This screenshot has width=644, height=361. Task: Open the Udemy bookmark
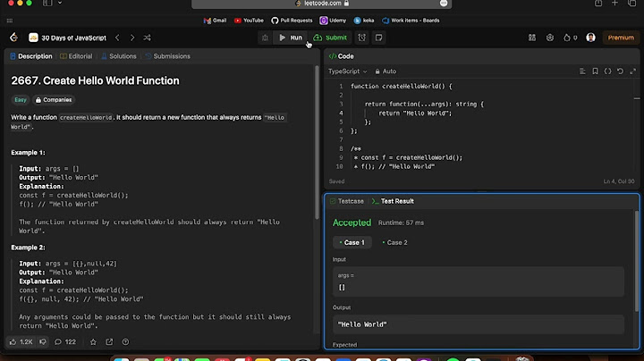(x=333, y=21)
